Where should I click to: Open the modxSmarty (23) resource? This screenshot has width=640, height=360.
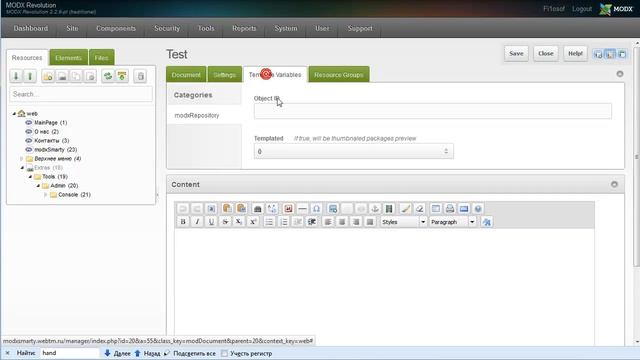pos(56,149)
